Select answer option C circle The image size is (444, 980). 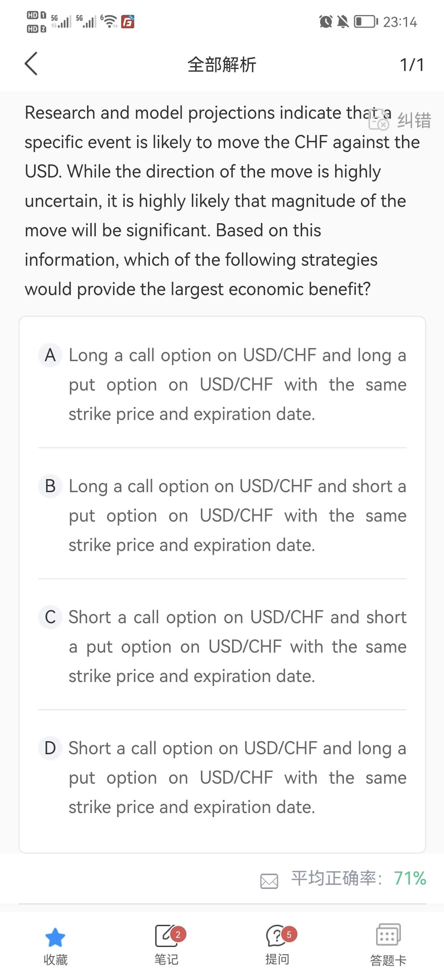pos(50,617)
